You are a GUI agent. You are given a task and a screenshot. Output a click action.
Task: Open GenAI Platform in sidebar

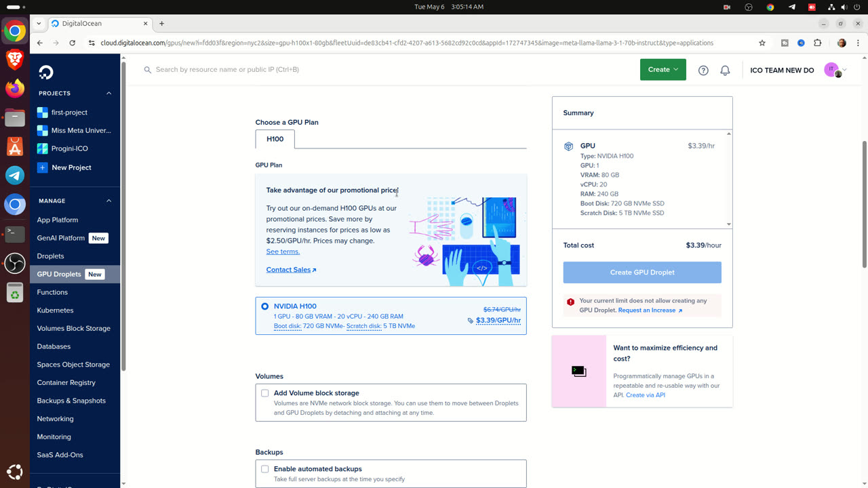coord(61,238)
